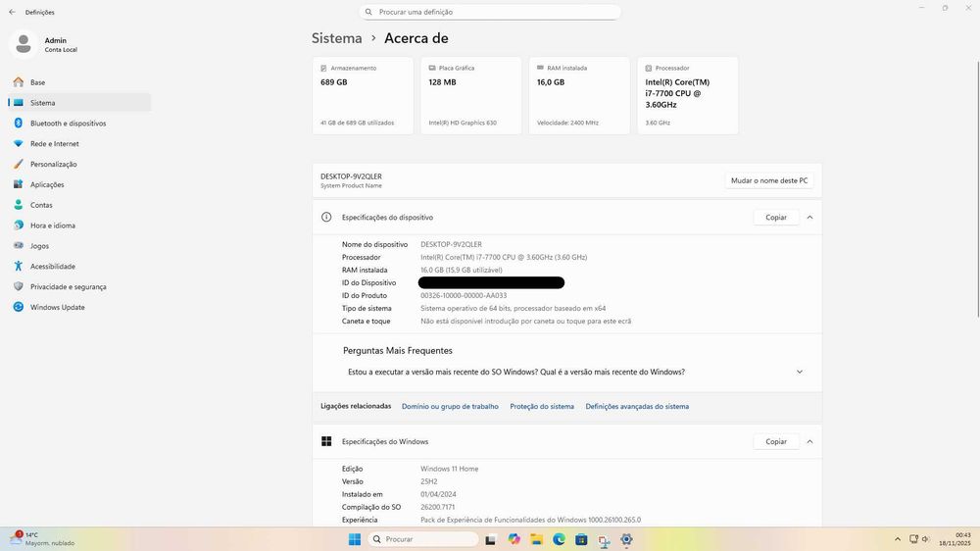
Task: Click the ID do Produto value 00326-10000-00000-AA033
Action: click(464, 296)
